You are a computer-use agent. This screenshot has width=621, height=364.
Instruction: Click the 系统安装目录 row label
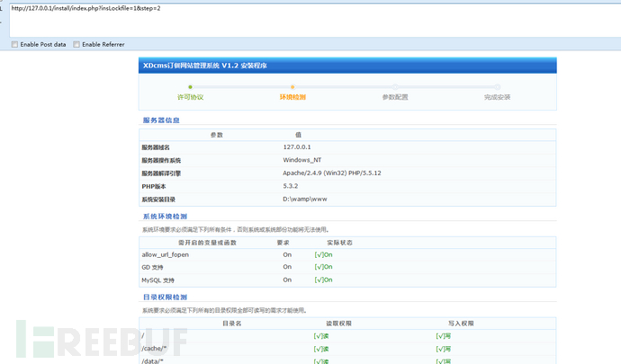click(x=158, y=200)
